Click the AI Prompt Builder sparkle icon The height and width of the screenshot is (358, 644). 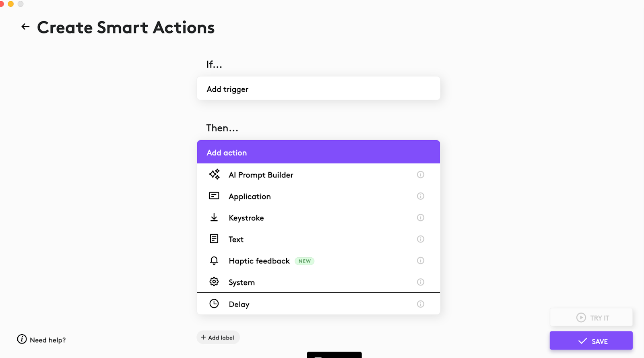click(x=214, y=174)
